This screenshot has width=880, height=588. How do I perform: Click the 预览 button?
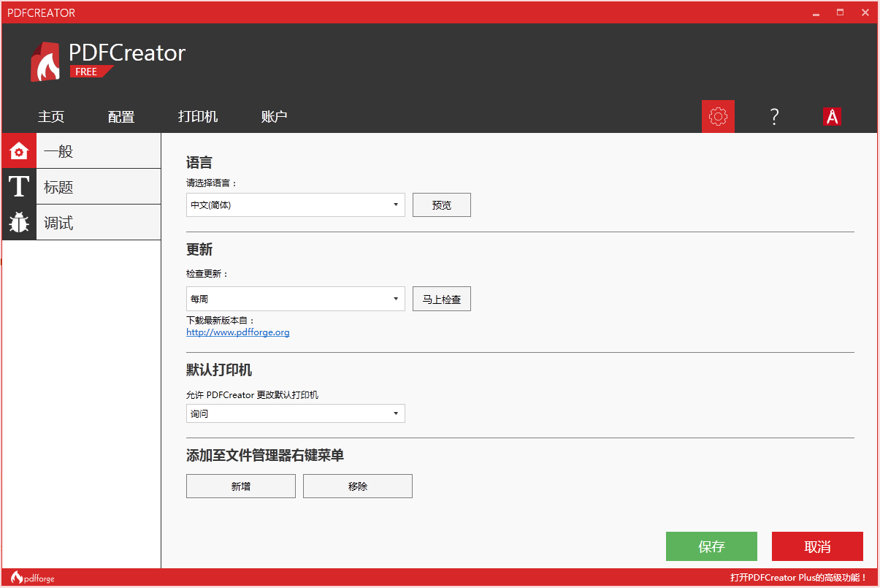(442, 205)
